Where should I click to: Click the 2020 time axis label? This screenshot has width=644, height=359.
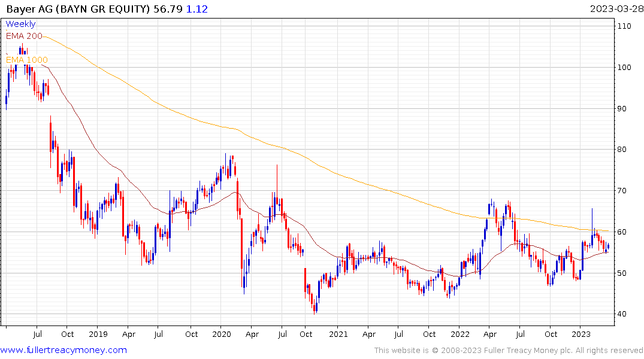point(222,334)
